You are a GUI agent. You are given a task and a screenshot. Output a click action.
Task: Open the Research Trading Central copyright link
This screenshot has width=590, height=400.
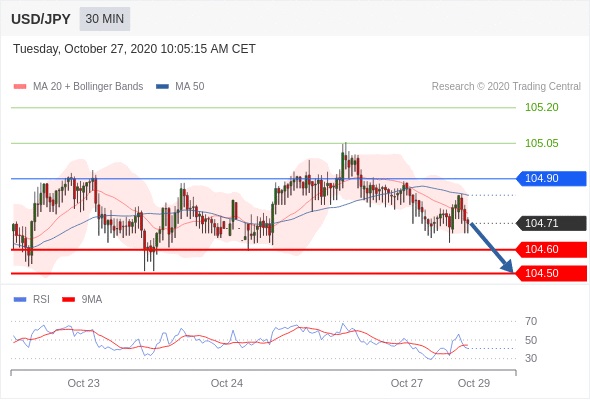tap(506, 87)
